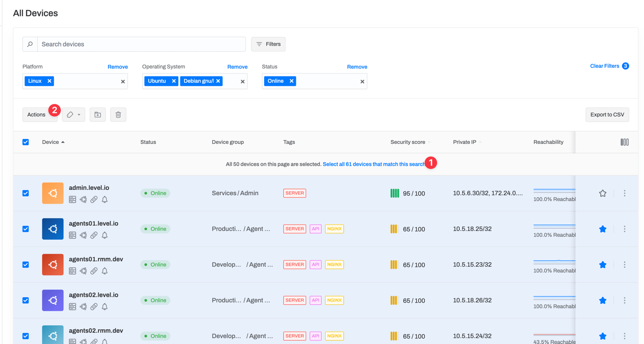Remove the Operating System filter
Viewport: 644px width, 344px height.
[x=237, y=67]
